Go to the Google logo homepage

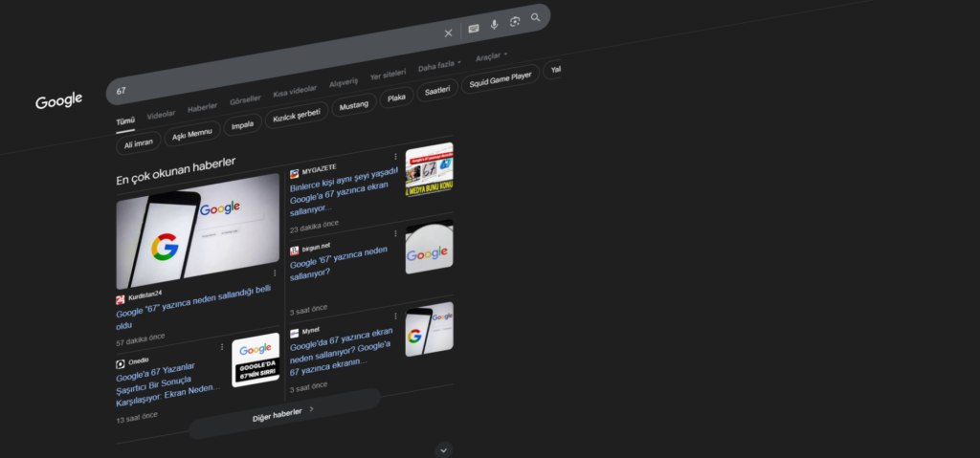pos(59,101)
